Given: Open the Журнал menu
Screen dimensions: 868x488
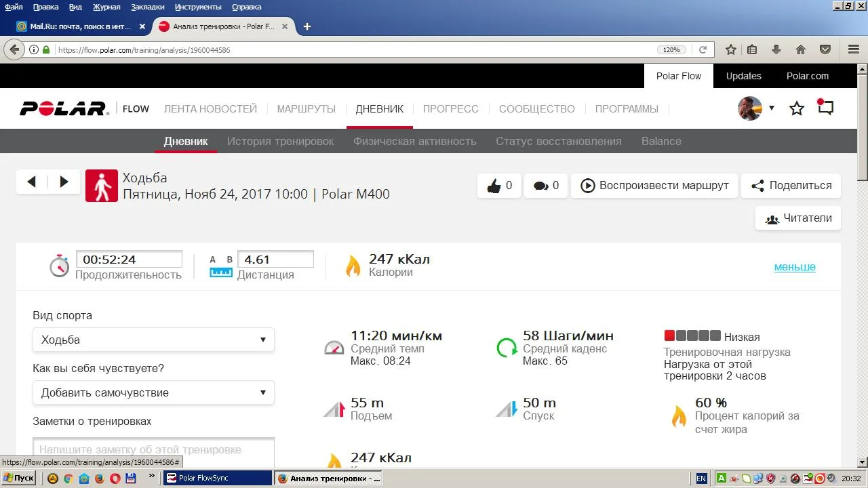Looking at the screenshot, I should 106,7.
